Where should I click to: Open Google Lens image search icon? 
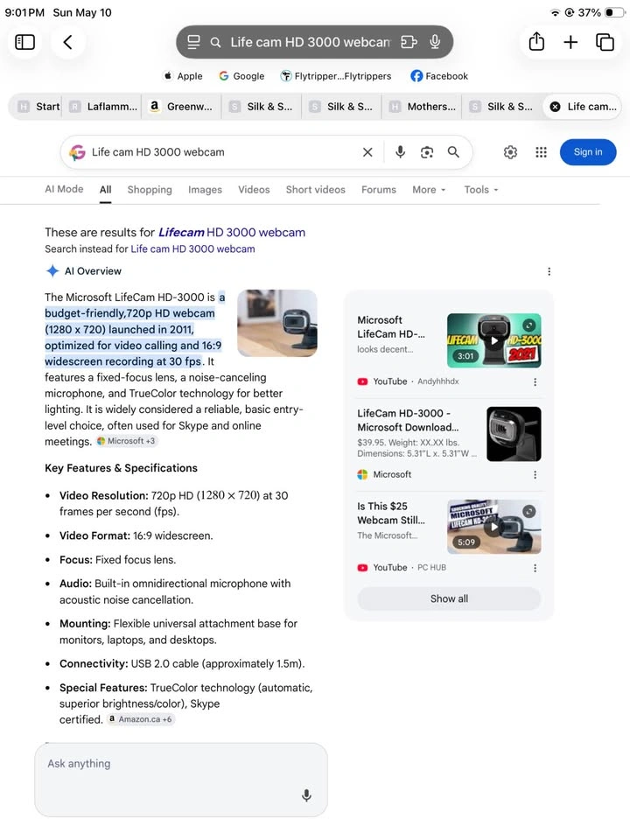[x=427, y=152]
